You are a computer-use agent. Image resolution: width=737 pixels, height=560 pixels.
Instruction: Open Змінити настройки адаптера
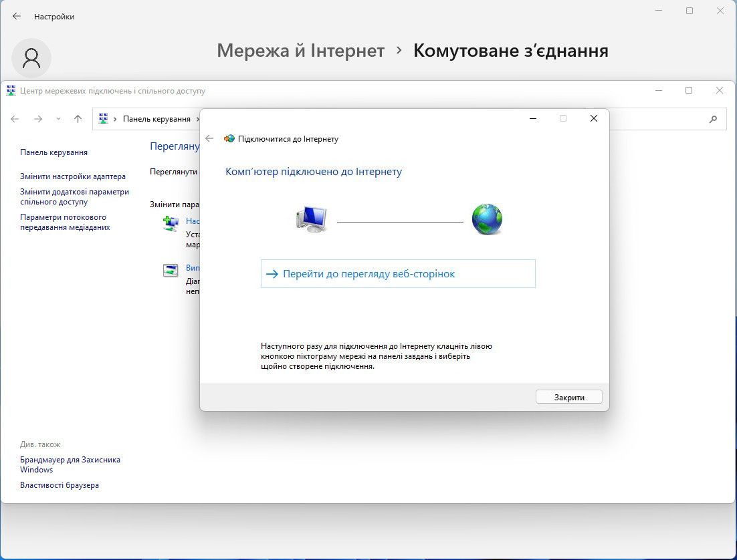tap(73, 176)
